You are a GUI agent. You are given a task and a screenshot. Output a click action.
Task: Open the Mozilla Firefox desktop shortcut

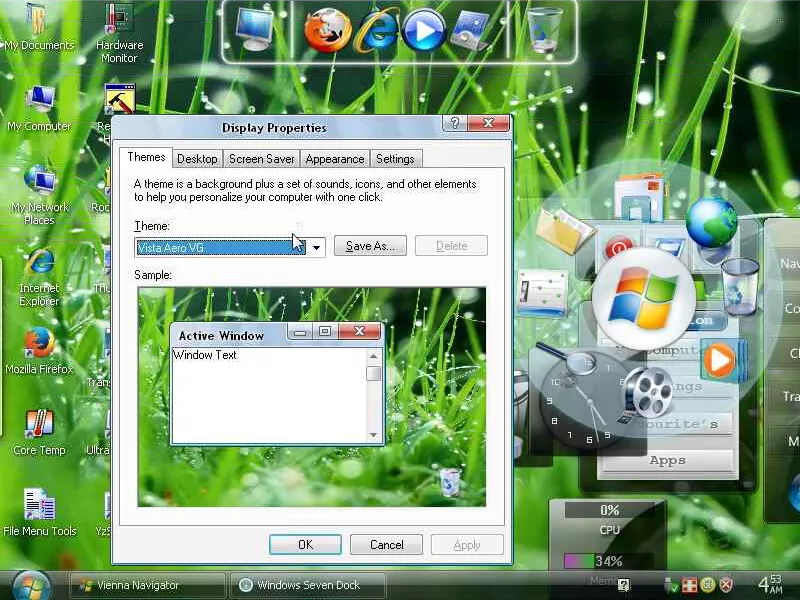(x=39, y=351)
